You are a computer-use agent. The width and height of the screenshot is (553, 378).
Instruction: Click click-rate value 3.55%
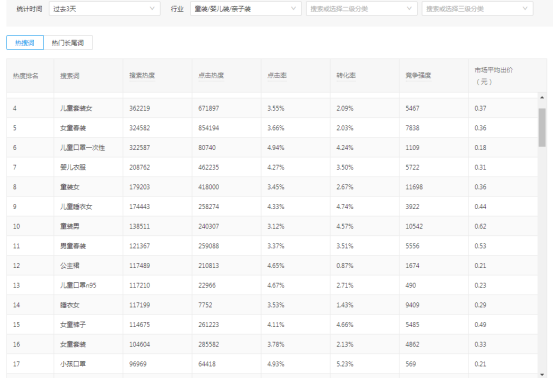(276, 108)
